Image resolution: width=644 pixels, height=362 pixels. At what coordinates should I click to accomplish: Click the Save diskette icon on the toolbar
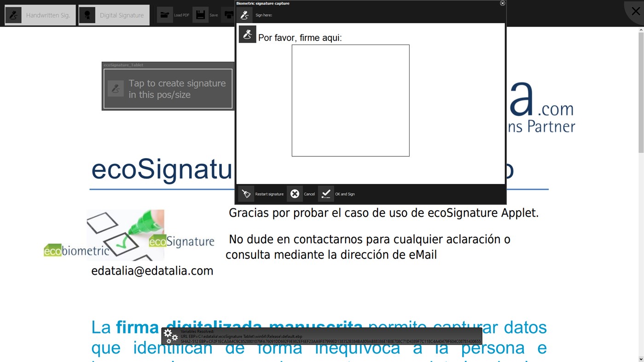[201, 14]
